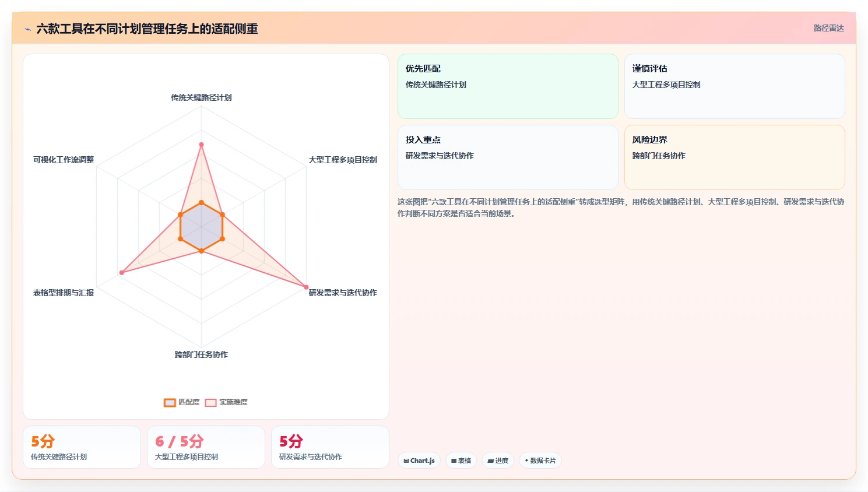
Task: Open the 谨慎评估 card
Action: coord(735,86)
